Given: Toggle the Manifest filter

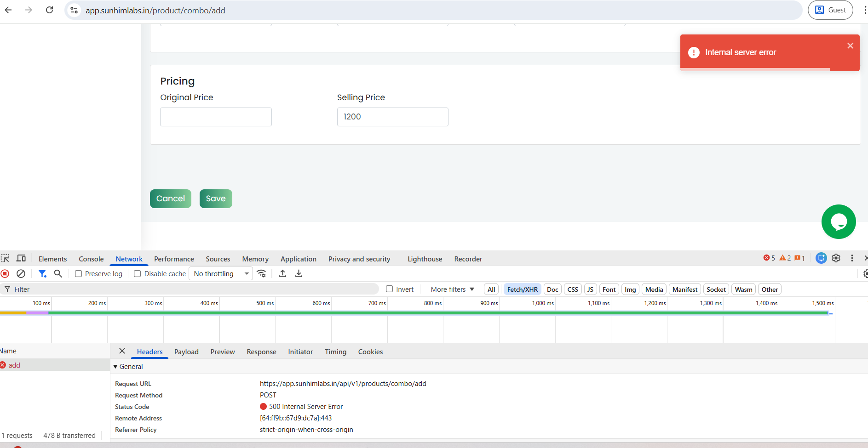Looking at the screenshot, I should [685, 289].
